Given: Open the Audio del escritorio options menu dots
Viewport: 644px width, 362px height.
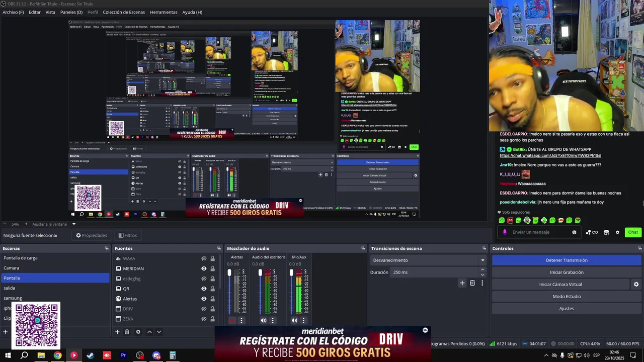Looking at the screenshot, I should tap(273, 320).
